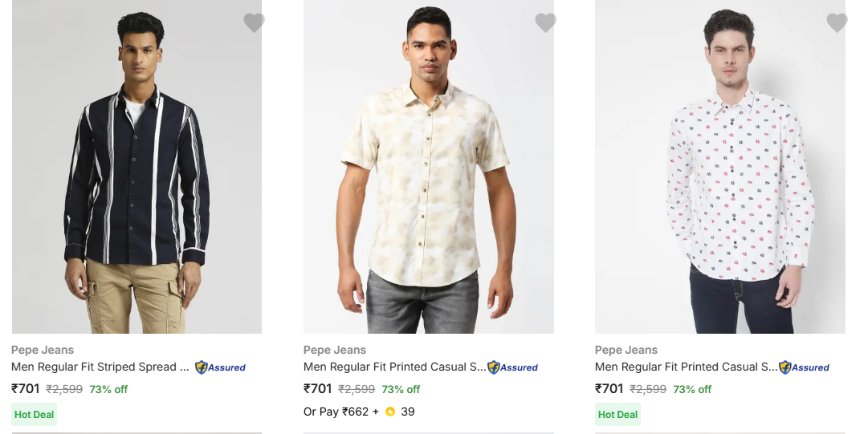Click Assured badge on white printed shirt

pyautogui.click(x=805, y=367)
